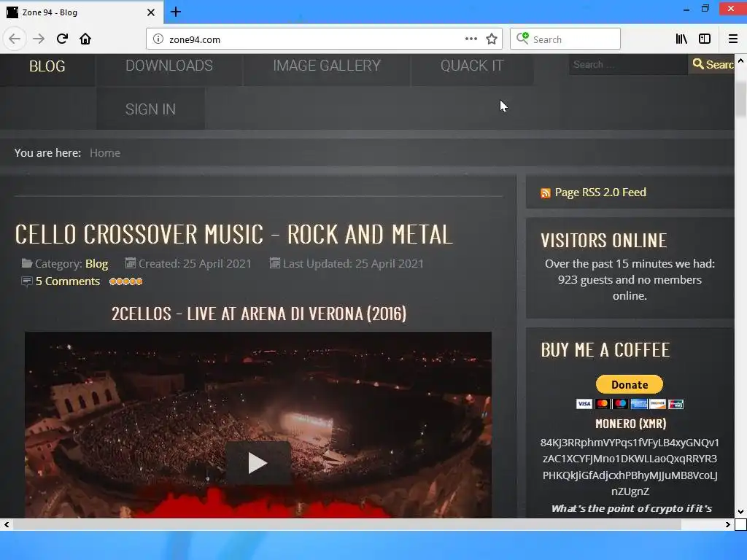Open the Home breadcrumb link
This screenshot has width=747, height=560.
[x=105, y=153]
